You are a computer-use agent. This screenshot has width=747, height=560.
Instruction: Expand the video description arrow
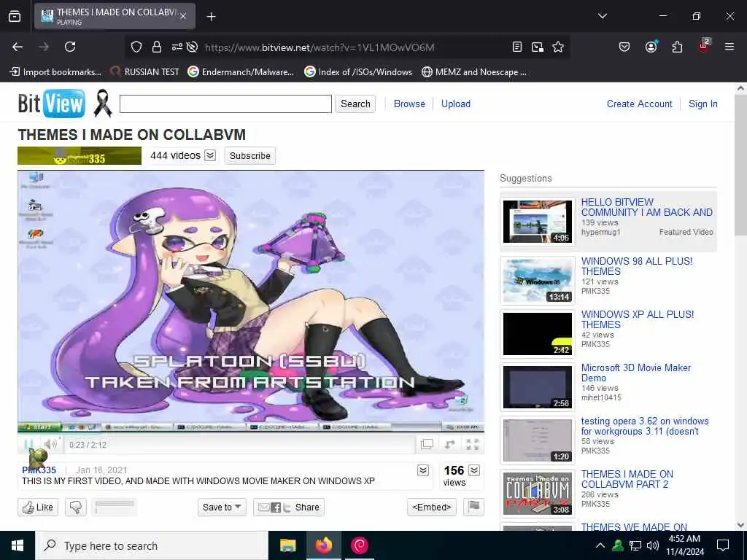[x=422, y=470]
